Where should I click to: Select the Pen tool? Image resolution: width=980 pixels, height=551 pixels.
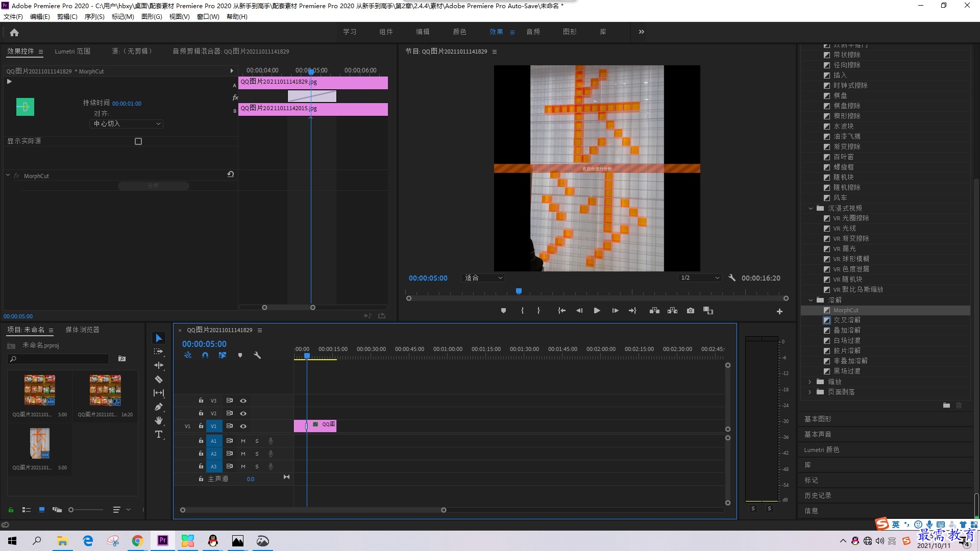159,407
